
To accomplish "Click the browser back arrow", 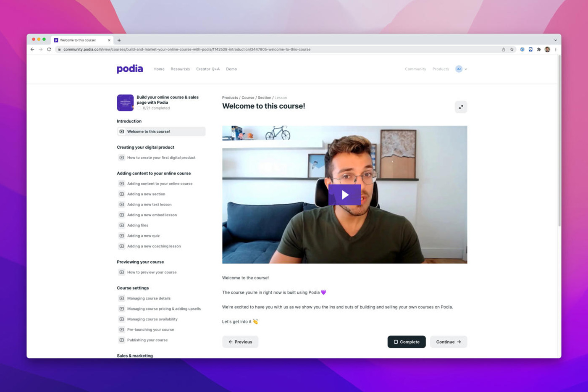I will [x=32, y=50].
